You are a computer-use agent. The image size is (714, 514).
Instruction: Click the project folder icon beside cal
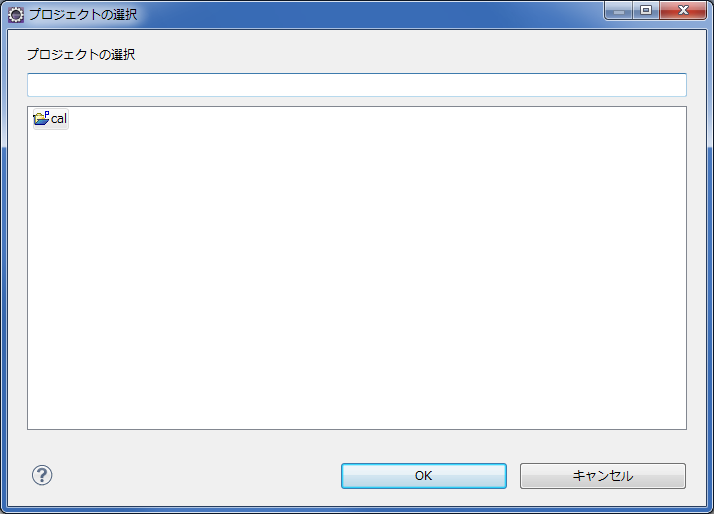pos(41,118)
